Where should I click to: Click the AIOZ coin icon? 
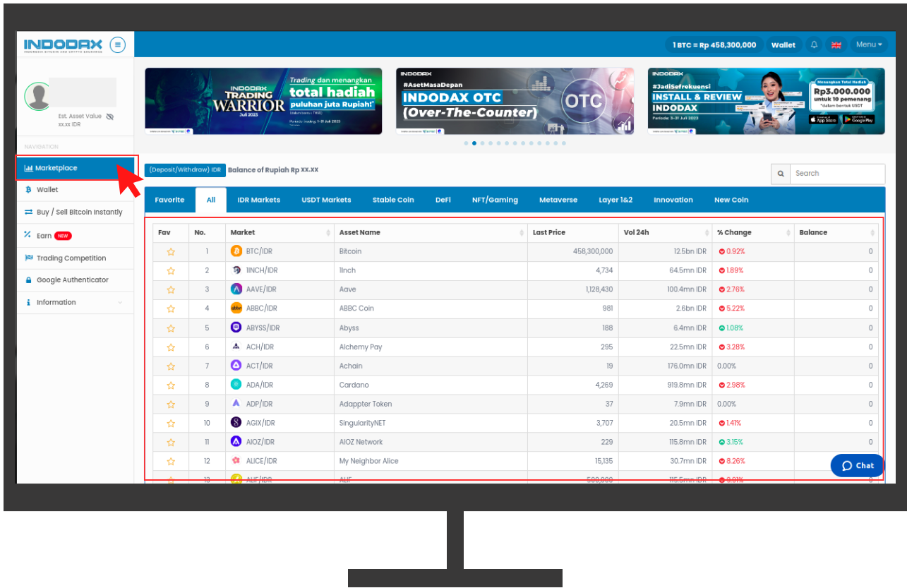[x=236, y=441]
